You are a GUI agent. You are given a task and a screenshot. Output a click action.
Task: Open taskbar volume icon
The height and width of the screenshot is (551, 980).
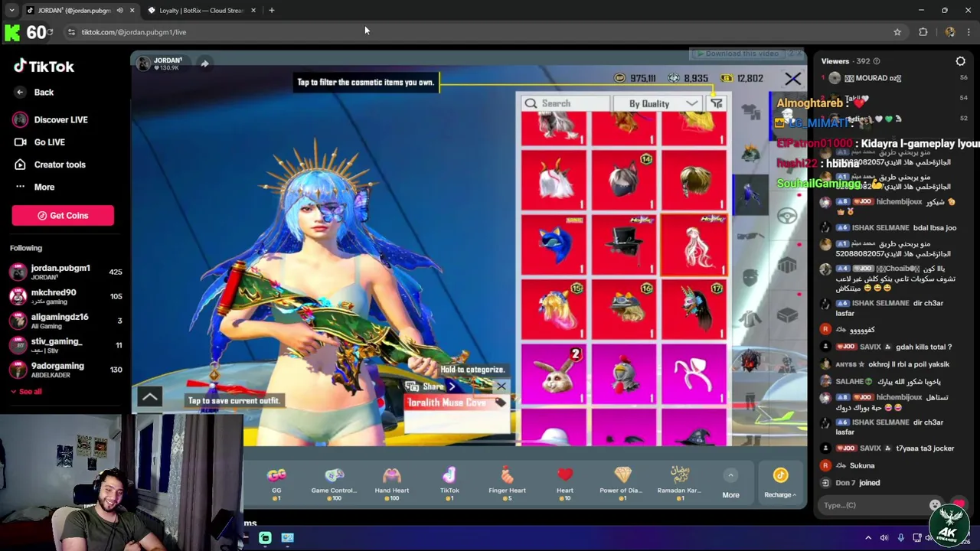[884, 538]
